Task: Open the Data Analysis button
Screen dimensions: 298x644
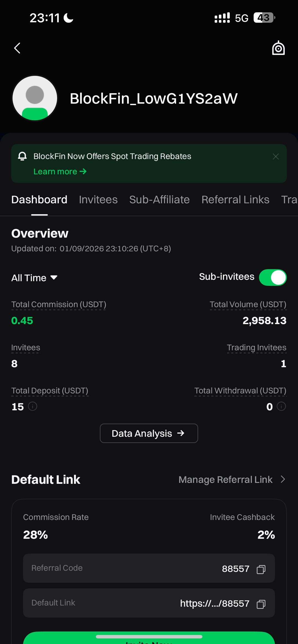Action: [x=149, y=433]
